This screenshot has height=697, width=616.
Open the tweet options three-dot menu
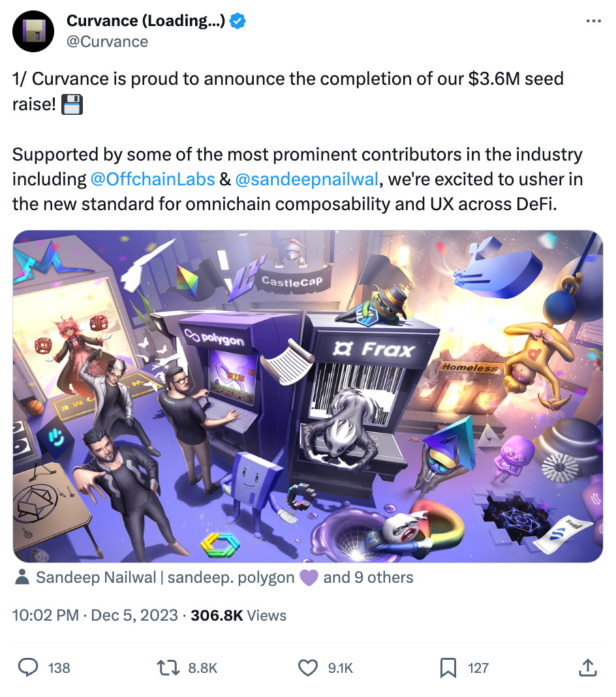click(594, 20)
